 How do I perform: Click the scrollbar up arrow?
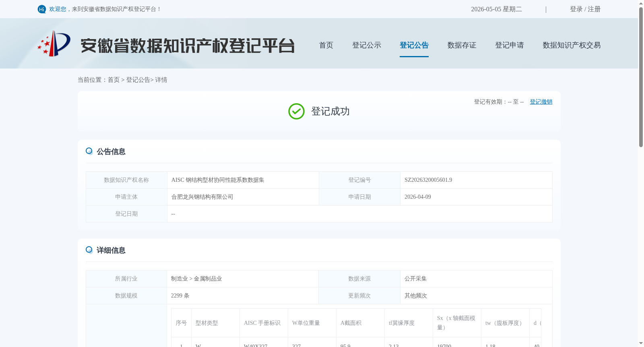tap(641, 3)
